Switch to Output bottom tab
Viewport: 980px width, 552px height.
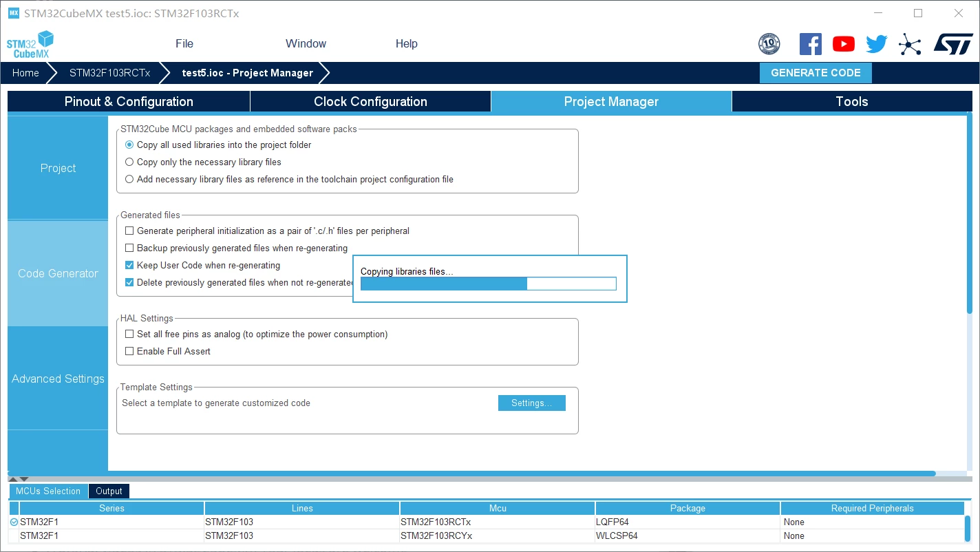[109, 491]
